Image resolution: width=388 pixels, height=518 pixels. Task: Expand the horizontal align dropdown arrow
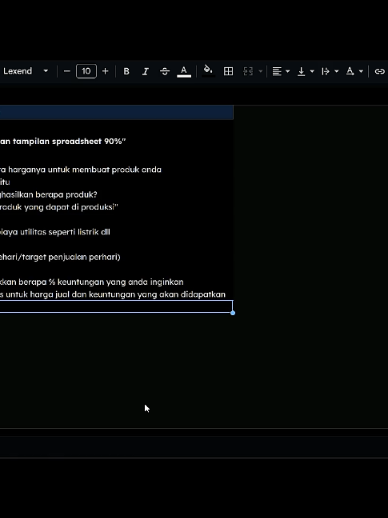pyautogui.click(x=288, y=71)
